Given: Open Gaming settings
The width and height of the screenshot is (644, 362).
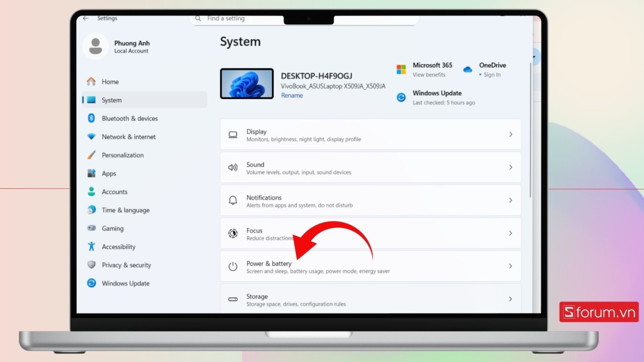Looking at the screenshot, I should (x=144, y=228).
